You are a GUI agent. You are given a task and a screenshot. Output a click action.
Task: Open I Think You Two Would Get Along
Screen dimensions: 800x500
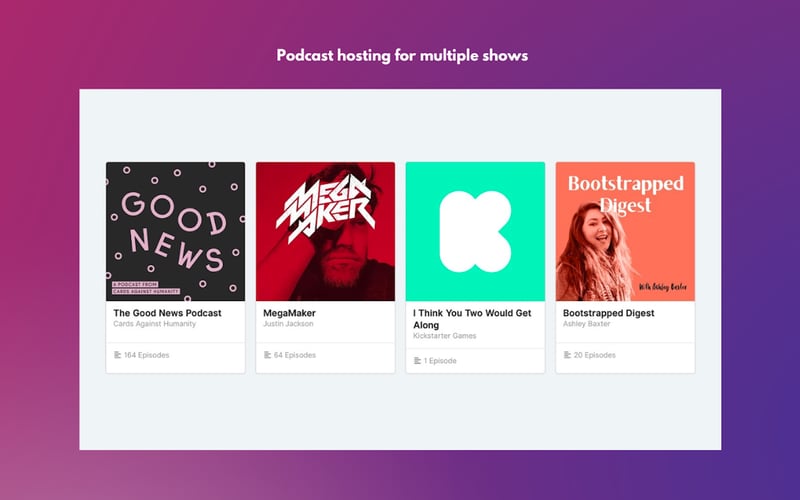[x=472, y=319]
